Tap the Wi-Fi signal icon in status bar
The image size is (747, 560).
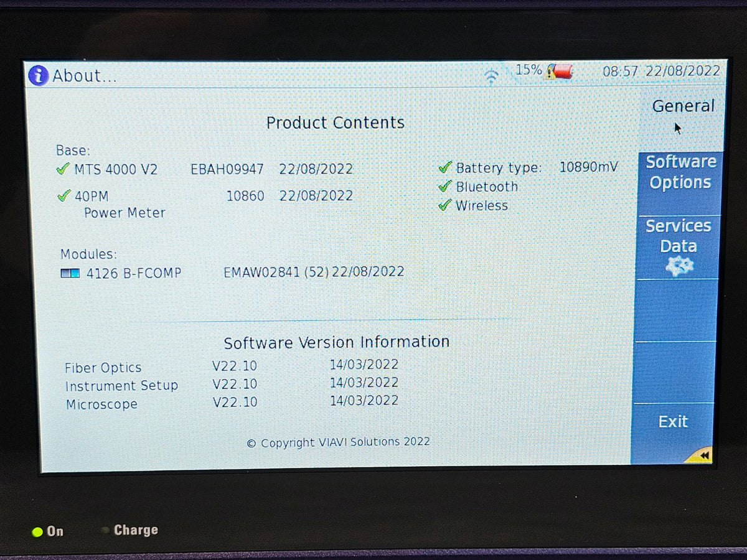coord(492,77)
